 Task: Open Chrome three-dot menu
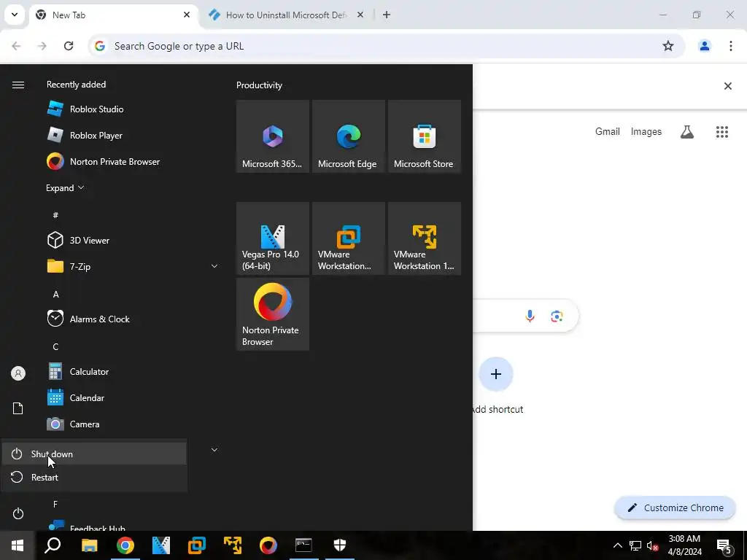pyautogui.click(x=731, y=46)
